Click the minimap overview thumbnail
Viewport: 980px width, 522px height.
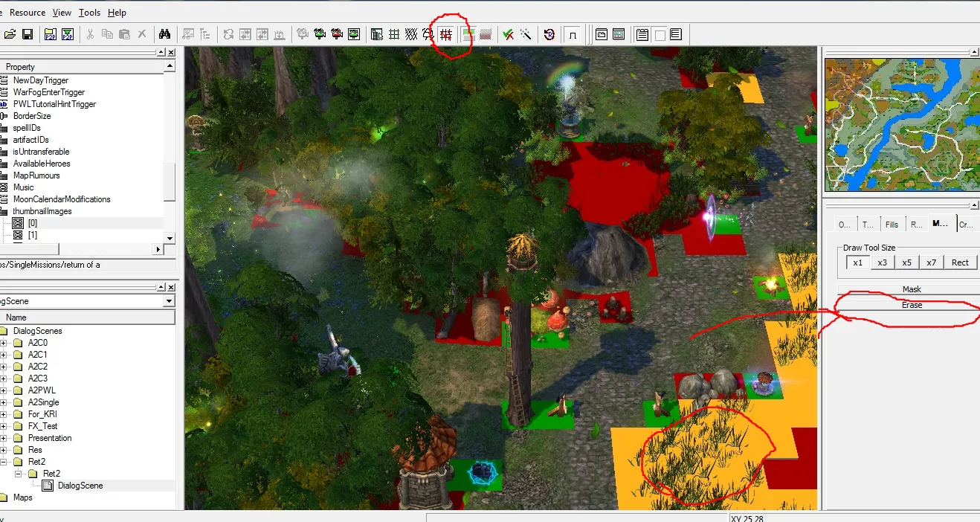tap(902, 124)
